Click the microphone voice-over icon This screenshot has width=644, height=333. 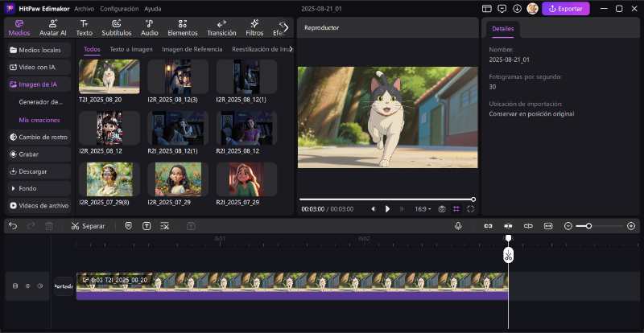(458, 226)
